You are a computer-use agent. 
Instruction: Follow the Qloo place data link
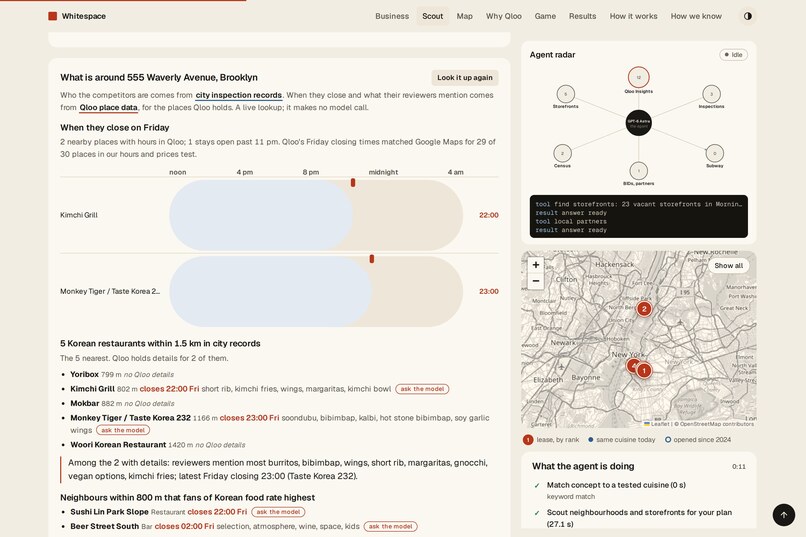point(108,107)
